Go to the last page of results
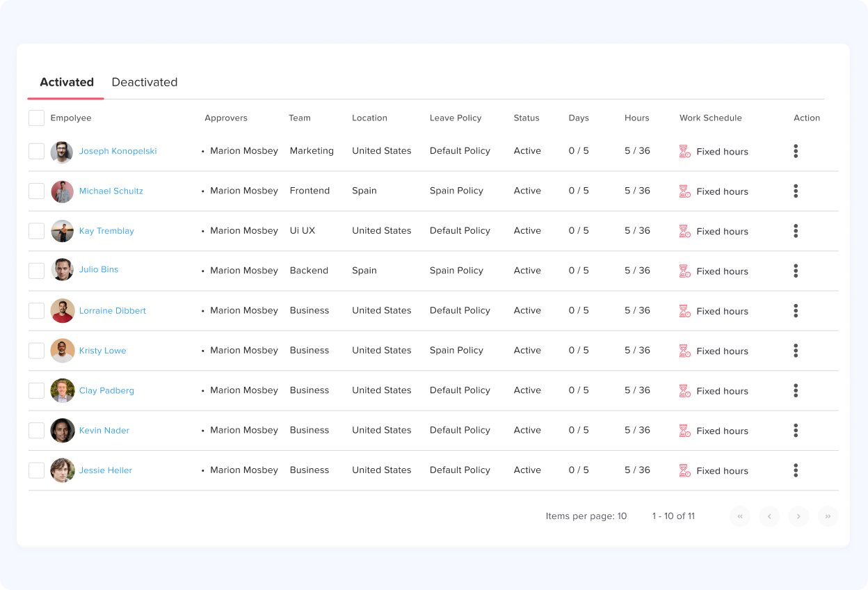The width and height of the screenshot is (868, 590). tap(828, 516)
